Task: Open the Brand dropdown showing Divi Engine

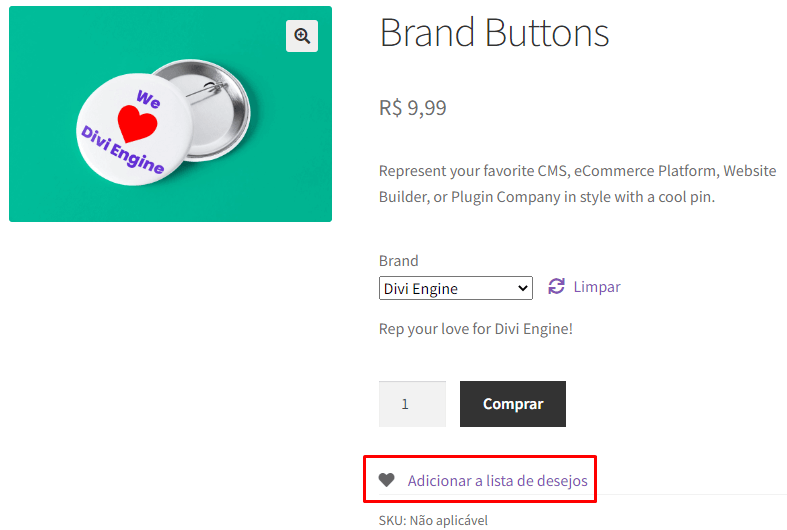Action: [455, 289]
